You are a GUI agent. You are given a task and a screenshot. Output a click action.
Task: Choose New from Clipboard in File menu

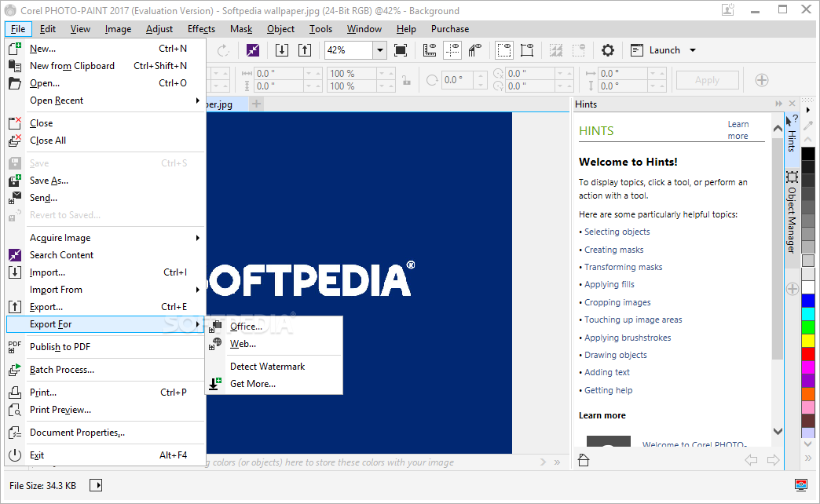pyautogui.click(x=104, y=65)
